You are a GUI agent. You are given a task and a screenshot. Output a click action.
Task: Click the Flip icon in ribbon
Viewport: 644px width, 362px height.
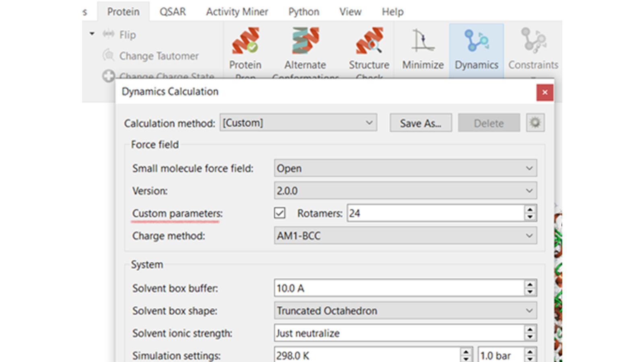click(x=109, y=35)
